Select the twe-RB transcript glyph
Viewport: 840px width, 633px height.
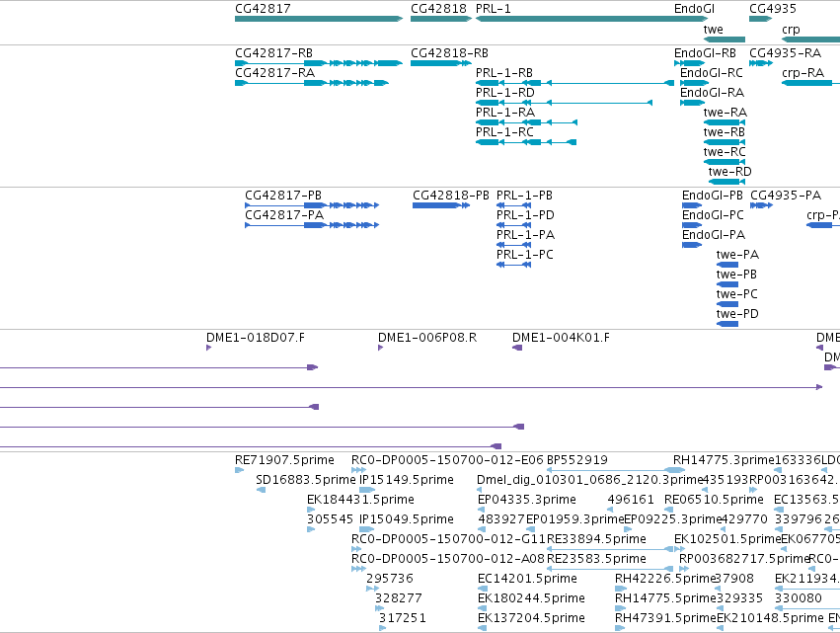725,142
